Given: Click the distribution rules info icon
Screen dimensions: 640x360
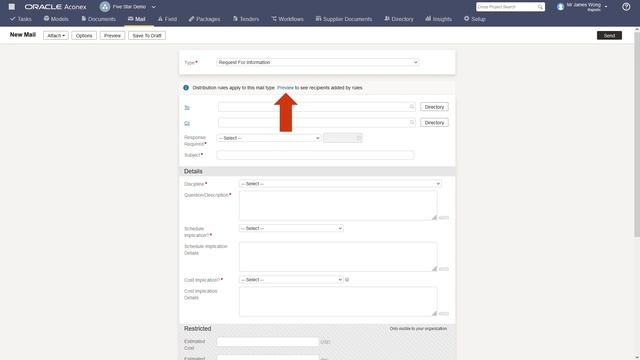Looking at the screenshot, I should pos(186,88).
